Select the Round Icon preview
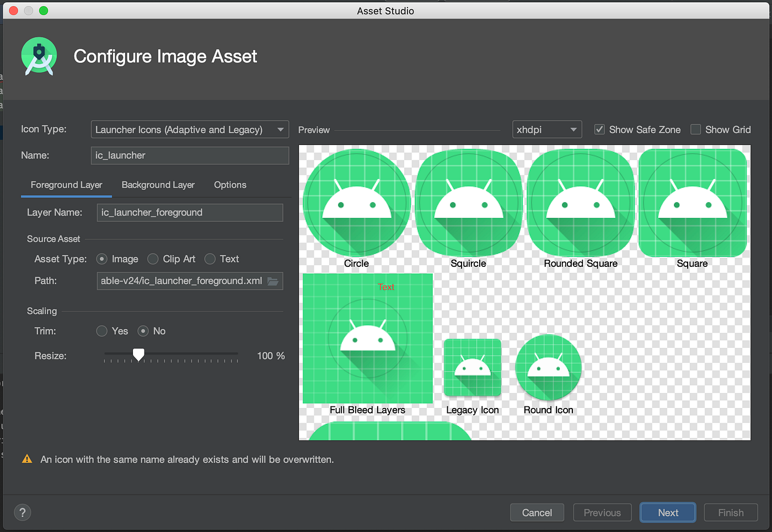 [548, 367]
